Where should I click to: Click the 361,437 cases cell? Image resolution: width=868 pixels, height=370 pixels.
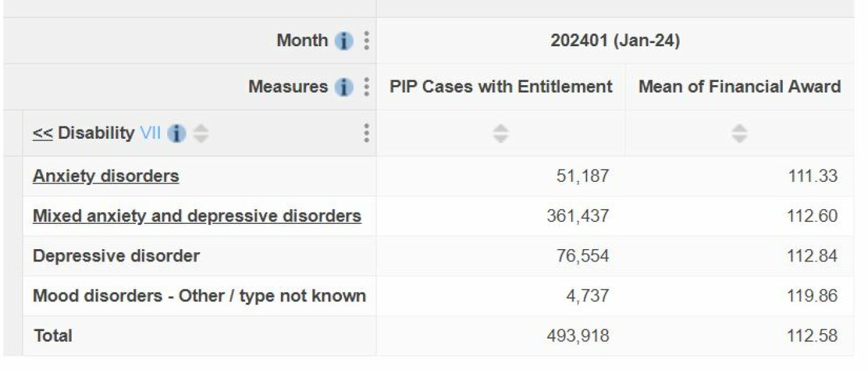578,216
